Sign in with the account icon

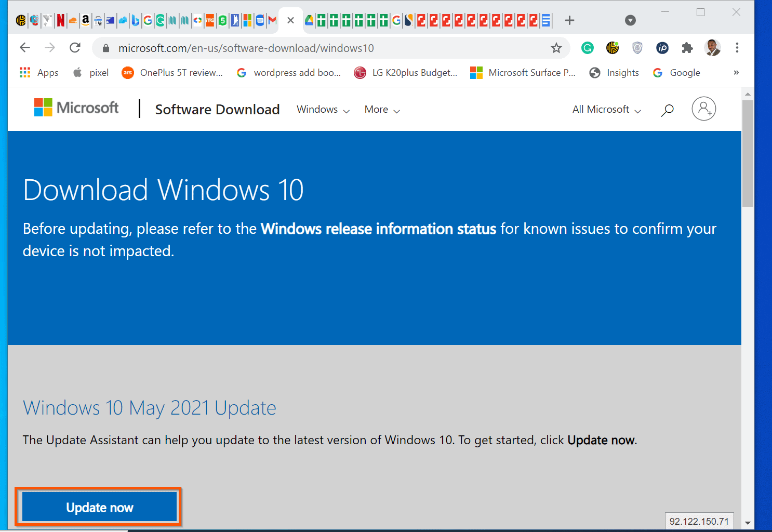click(704, 109)
